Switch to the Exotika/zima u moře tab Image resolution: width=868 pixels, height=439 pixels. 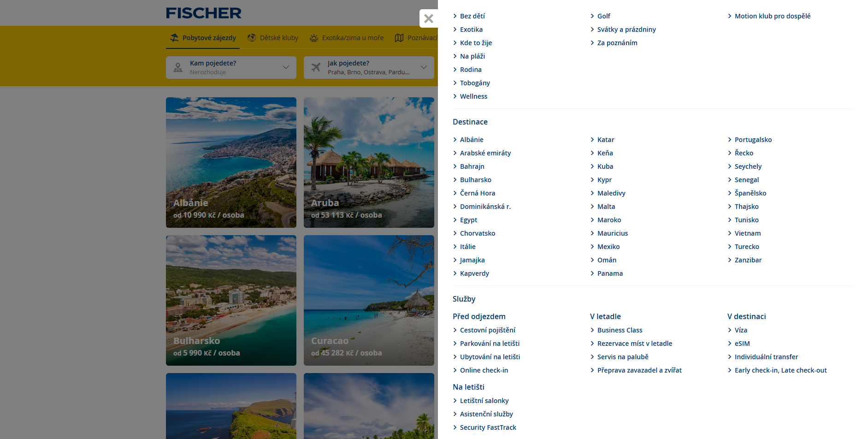tap(347, 38)
